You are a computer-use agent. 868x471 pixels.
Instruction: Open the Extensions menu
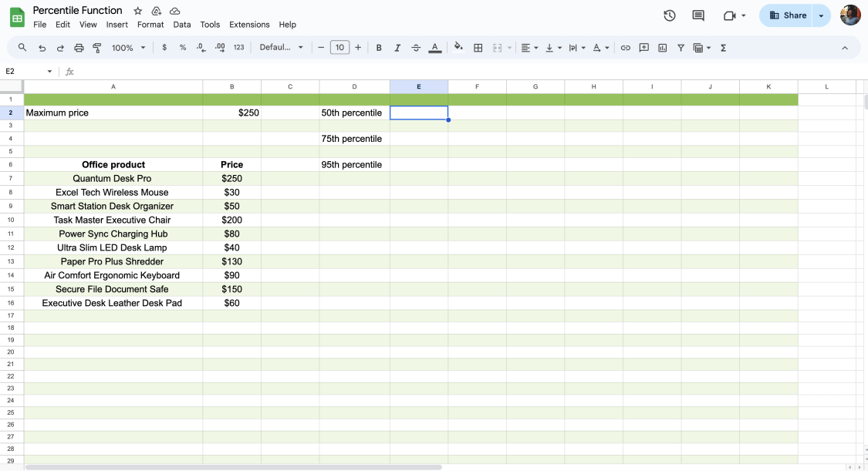[249, 24]
